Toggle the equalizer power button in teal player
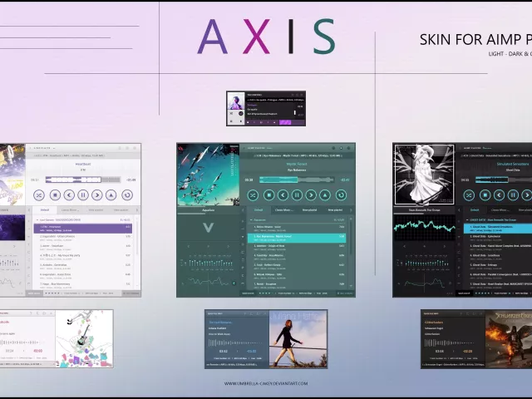Image resolution: width=532 pixels, height=399 pixels. (234, 283)
